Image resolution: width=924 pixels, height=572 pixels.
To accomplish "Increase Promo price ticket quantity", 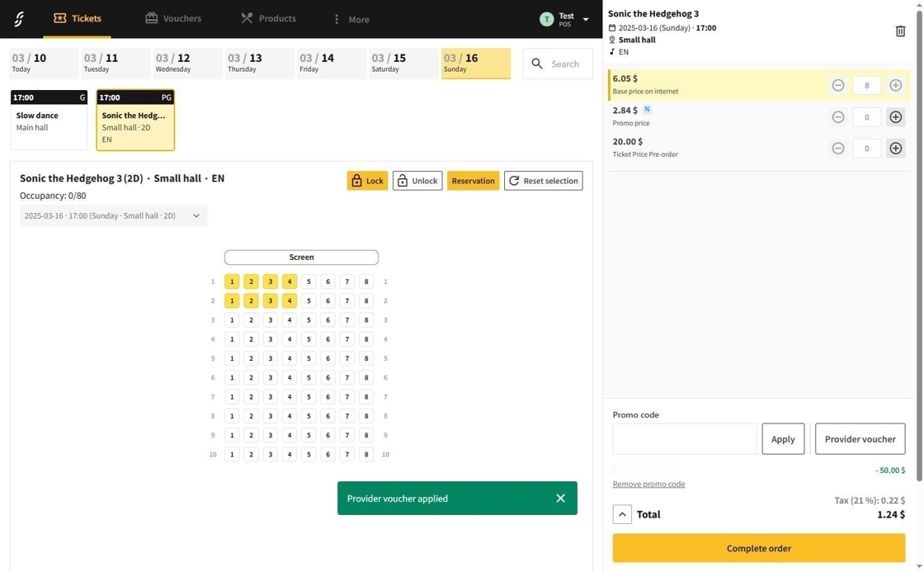I will coord(895,117).
